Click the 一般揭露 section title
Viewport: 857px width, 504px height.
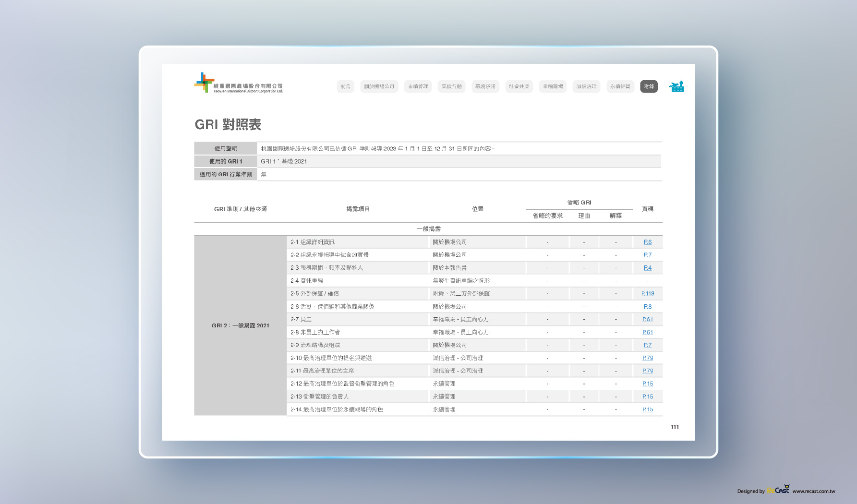pos(428,229)
